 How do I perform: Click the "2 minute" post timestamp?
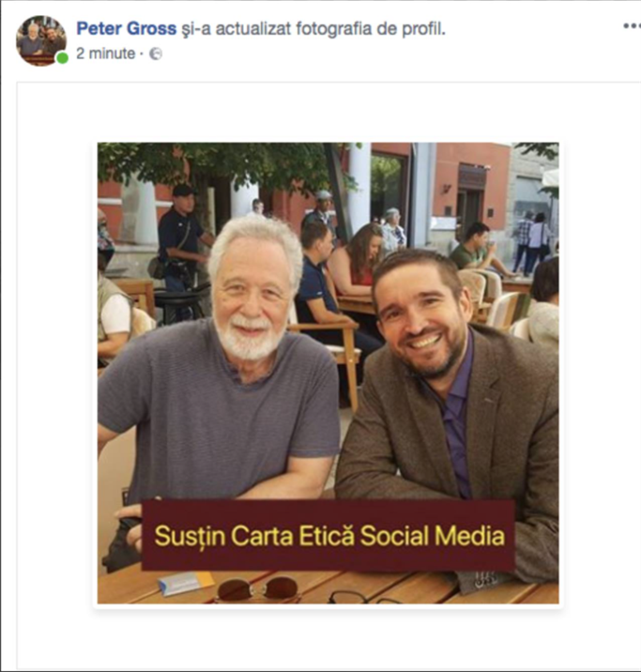point(105,54)
